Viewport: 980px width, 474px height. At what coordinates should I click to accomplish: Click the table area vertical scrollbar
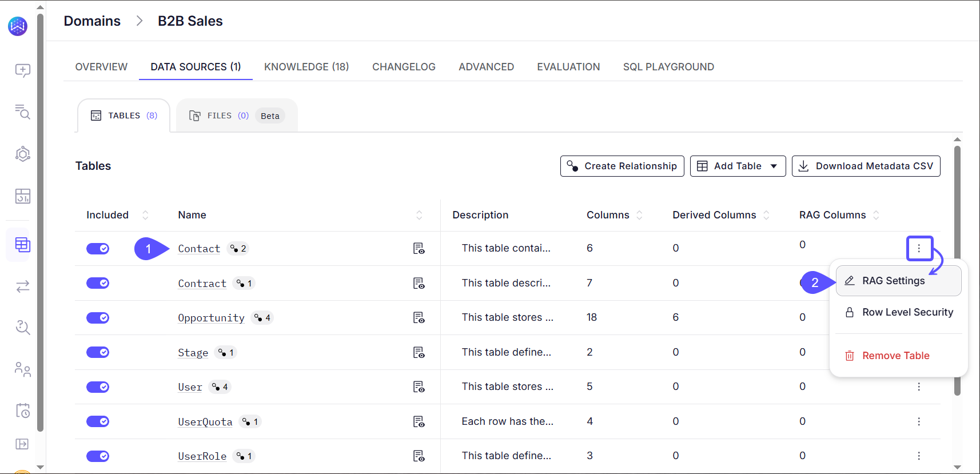click(x=957, y=270)
